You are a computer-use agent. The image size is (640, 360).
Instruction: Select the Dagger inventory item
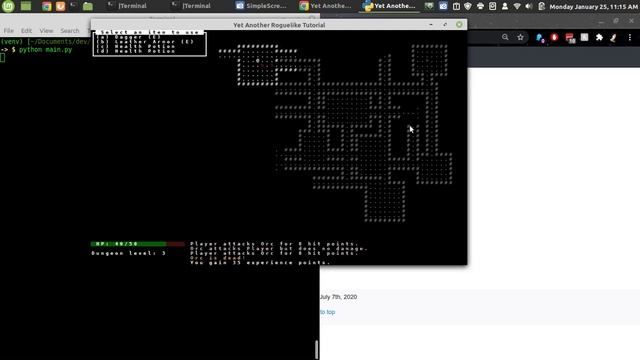point(128,37)
